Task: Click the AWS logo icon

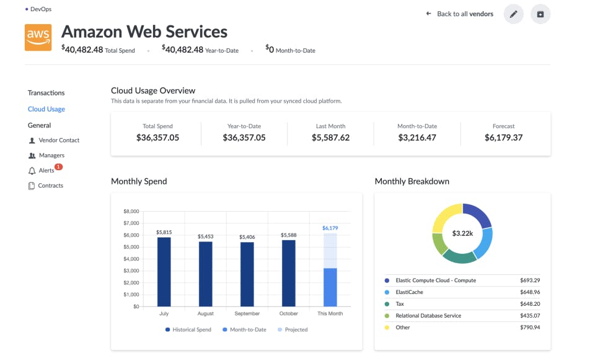Action: [38, 38]
